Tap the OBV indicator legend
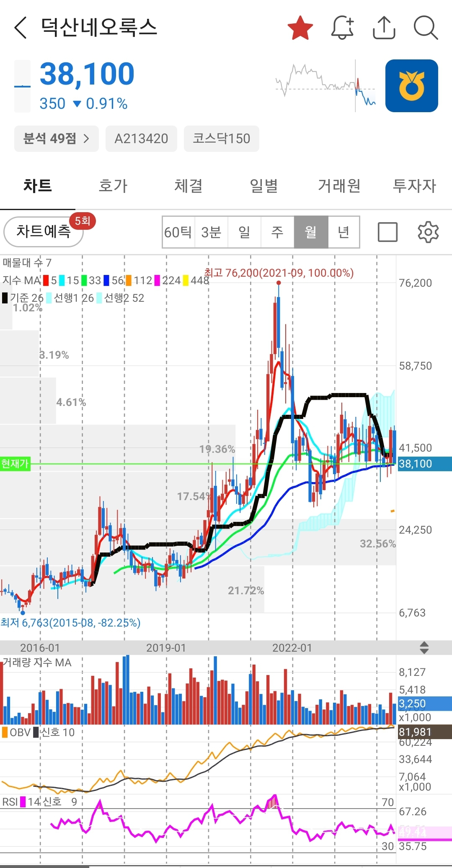This screenshot has width=452, height=868. pos(16,732)
